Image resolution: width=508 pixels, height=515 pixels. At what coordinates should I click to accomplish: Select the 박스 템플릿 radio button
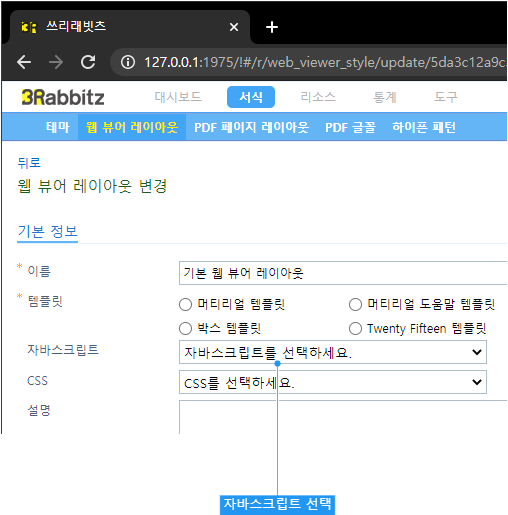(x=185, y=328)
